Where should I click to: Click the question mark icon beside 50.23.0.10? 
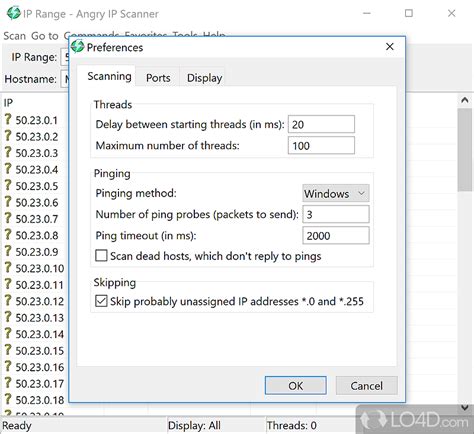coord(8,268)
